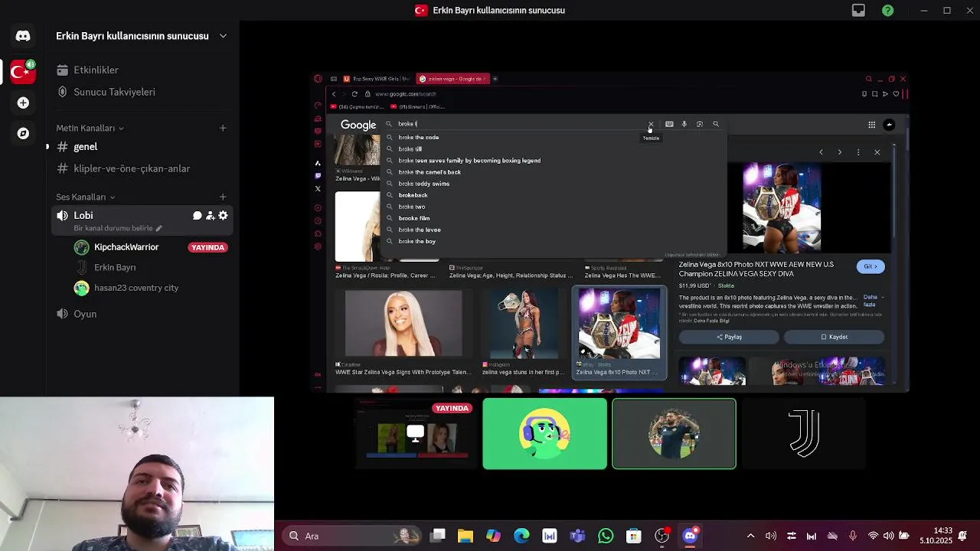This screenshot has height=551, width=980.
Task: Click the clear search X in streamed Google
Action: pyautogui.click(x=651, y=124)
